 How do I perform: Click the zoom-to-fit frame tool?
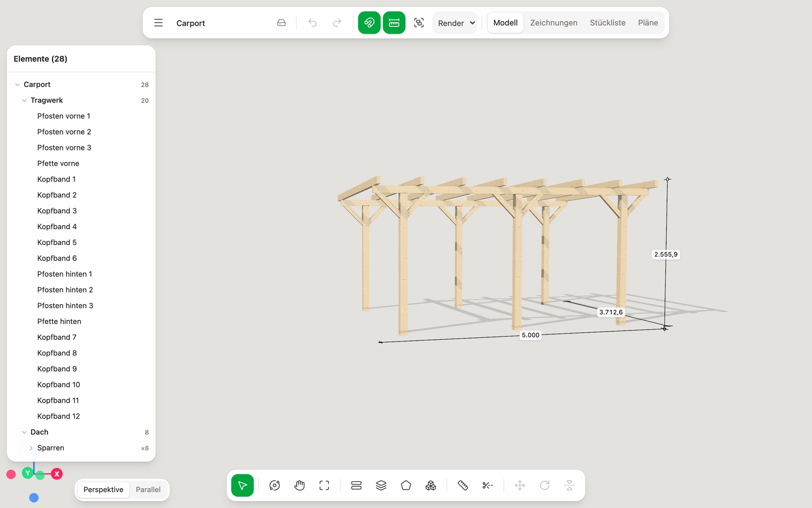[324, 485]
